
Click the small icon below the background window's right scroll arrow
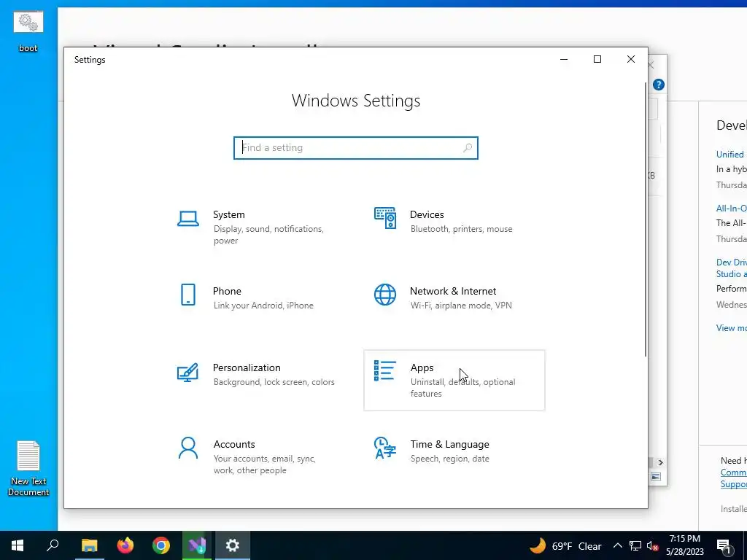pos(656,477)
